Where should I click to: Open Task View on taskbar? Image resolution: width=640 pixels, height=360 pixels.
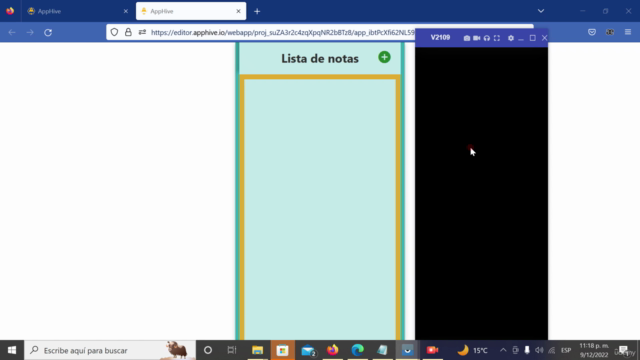pos(232,350)
